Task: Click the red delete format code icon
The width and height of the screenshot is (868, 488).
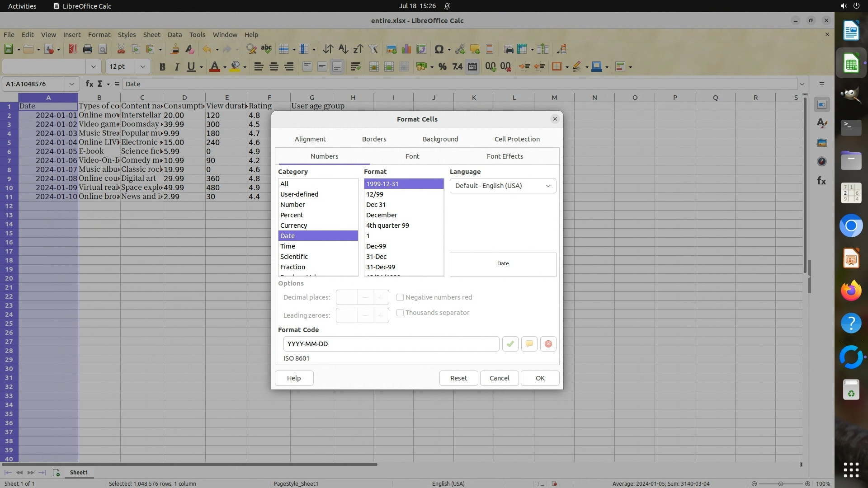Action: point(548,344)
